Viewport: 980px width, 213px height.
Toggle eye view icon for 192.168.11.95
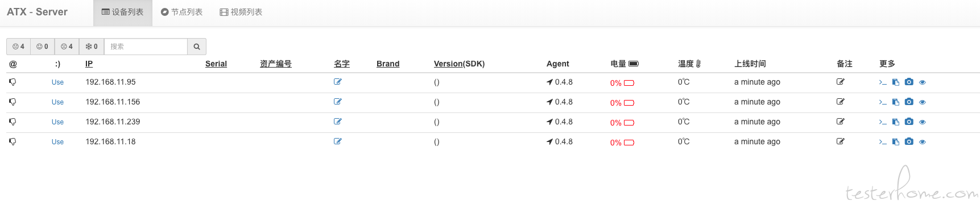[923, 82]
